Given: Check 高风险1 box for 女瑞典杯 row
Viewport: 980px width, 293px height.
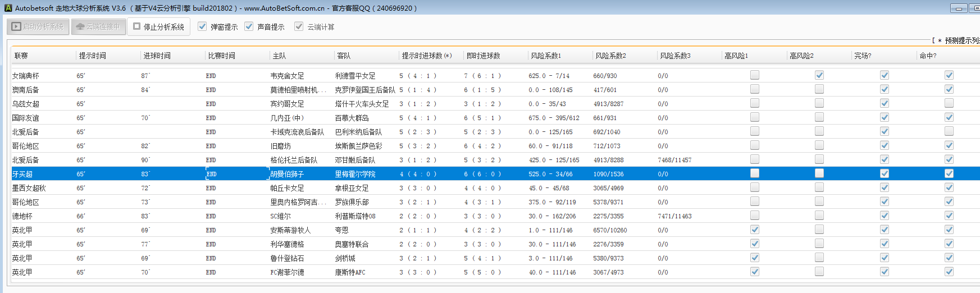Looking at the screenshot, I should coord(755,75).
